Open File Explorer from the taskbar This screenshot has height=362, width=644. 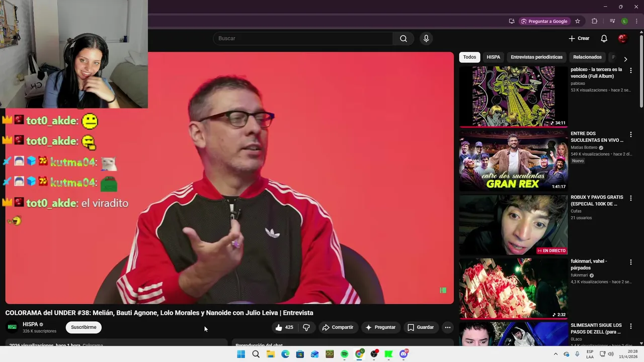pyautogui.click(x=271, y=354)
